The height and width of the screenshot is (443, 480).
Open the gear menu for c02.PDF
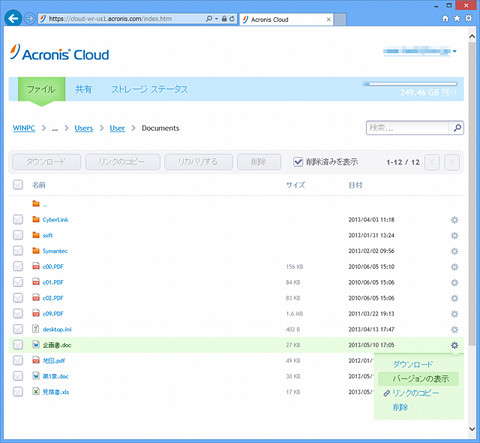[454, 298]
